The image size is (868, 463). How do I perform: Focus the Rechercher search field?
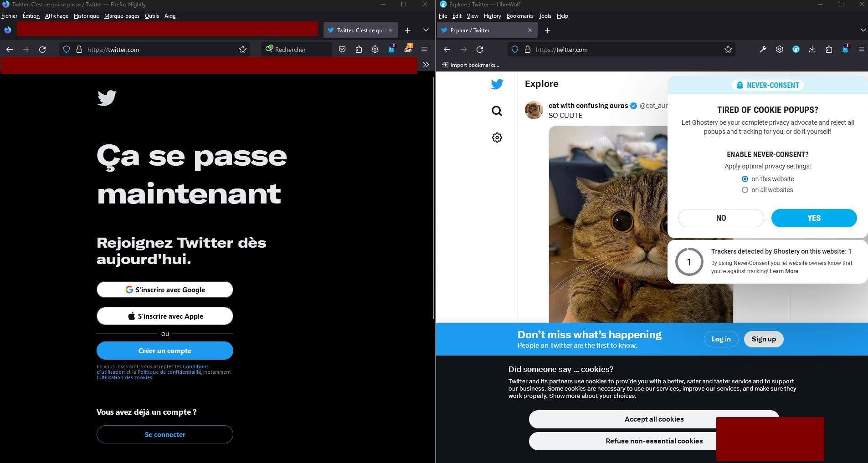296,50
